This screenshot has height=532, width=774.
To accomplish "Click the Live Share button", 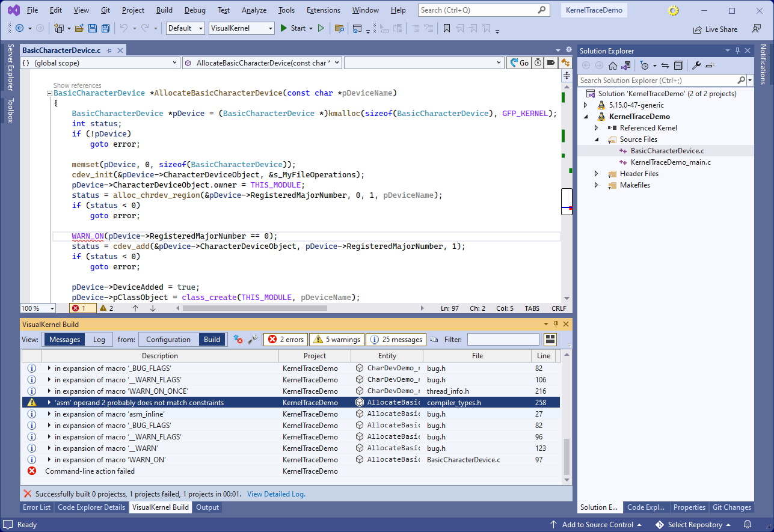I will tap(714, 29).
